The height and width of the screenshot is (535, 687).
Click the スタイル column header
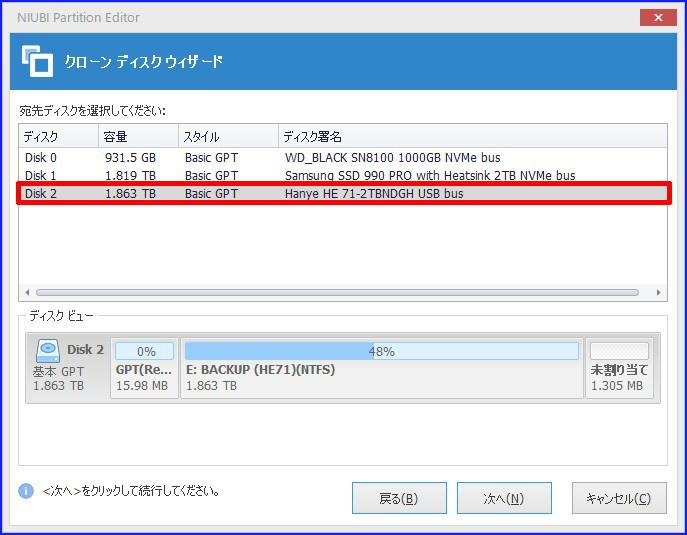tap(228, 136)
